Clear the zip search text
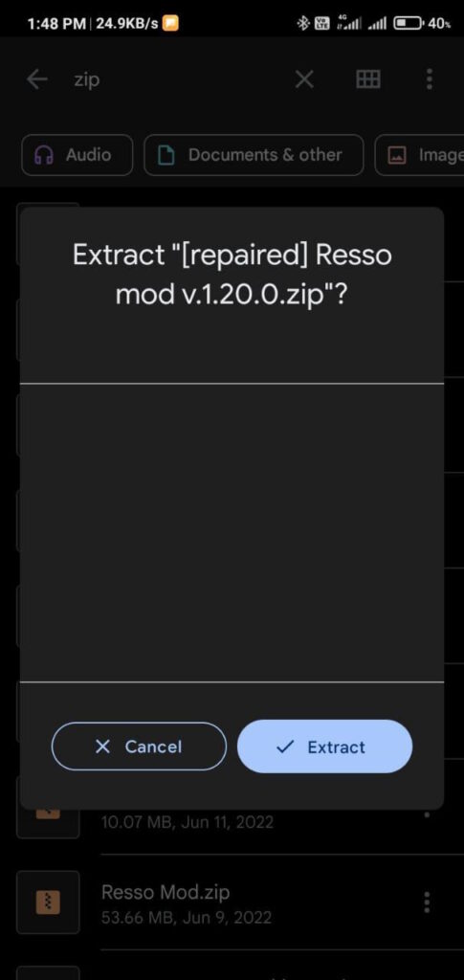Image resolution: width=464 pixels, height=980 pixels. click(304, 79)
